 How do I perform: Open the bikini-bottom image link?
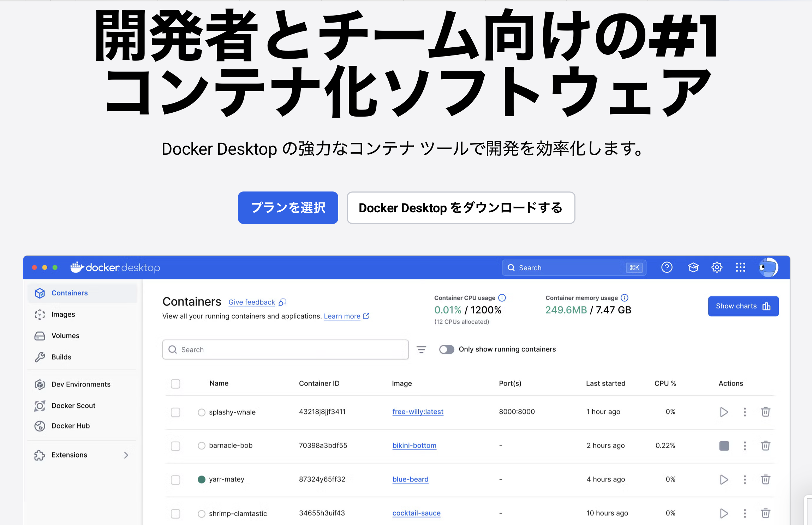point(414,446)
